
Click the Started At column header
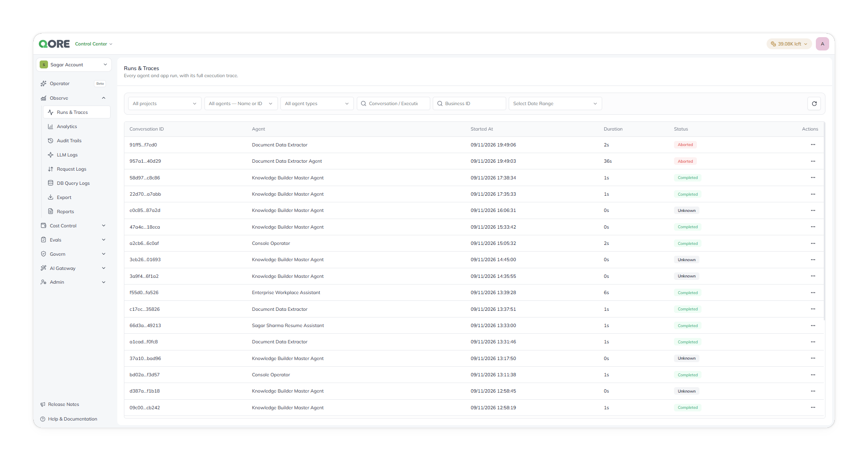[x=482, y=129]
